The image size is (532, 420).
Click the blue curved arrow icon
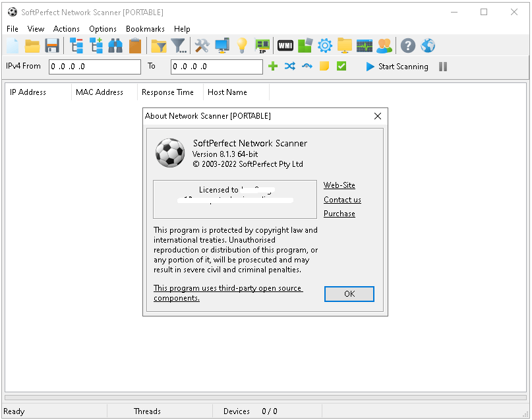(x=307, y=66)
